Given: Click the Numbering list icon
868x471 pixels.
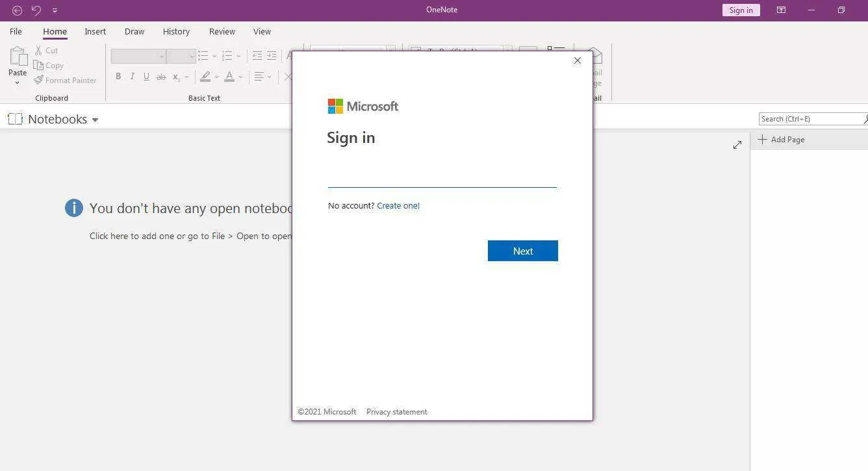Looking at the screenshot, I should (x=227, y=56).
